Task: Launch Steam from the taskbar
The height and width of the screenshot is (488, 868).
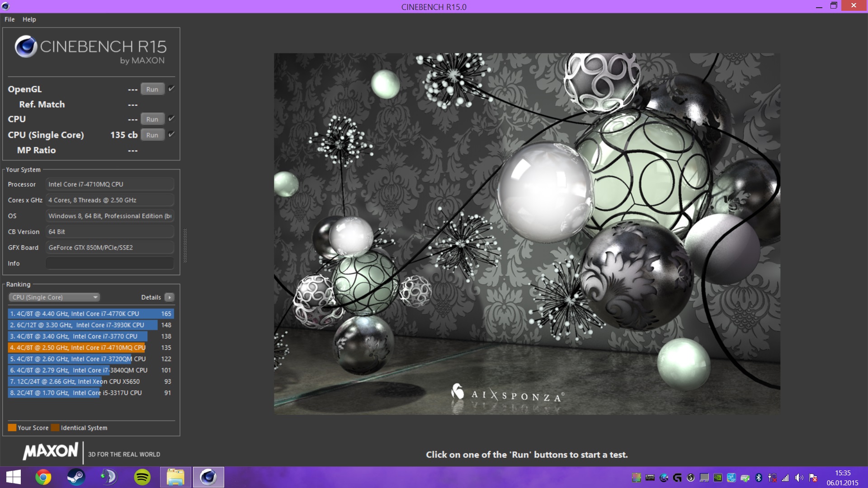Action: pos(76,477)
